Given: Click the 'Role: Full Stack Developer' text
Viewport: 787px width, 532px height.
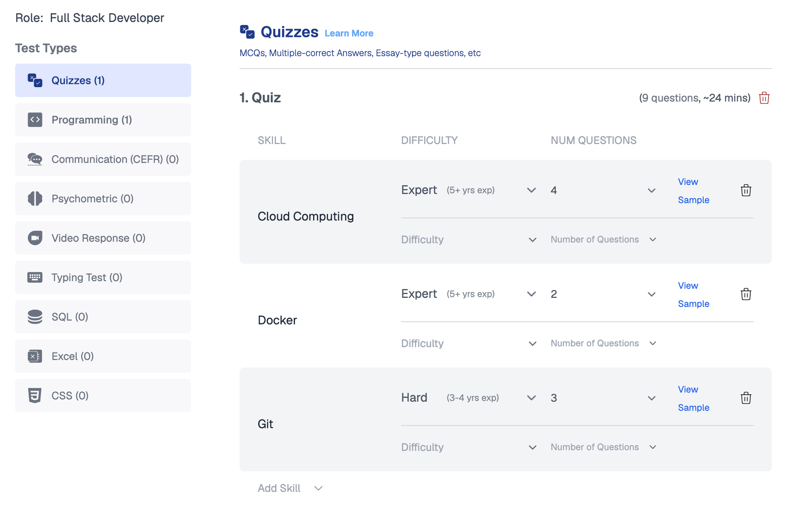Looking at the screenshot, I should (90, 18).
